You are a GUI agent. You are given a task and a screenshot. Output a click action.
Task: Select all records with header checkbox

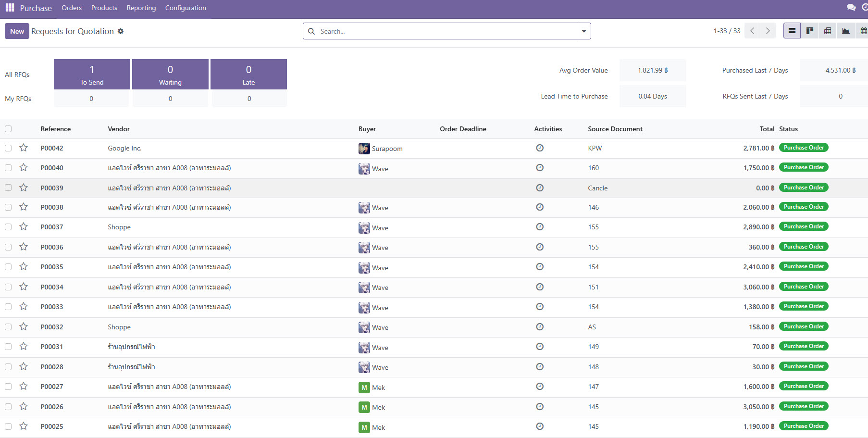[x=8, y=129]
